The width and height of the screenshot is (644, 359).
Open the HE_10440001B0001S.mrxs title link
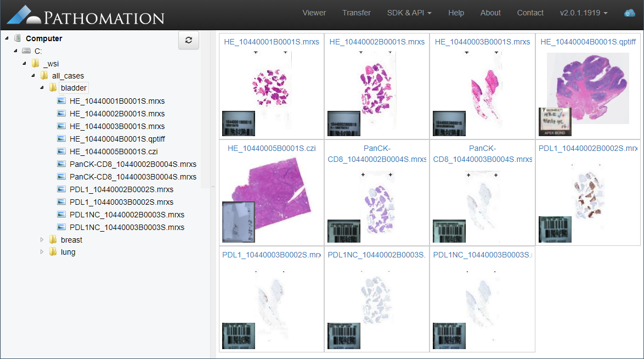[271, 42]
